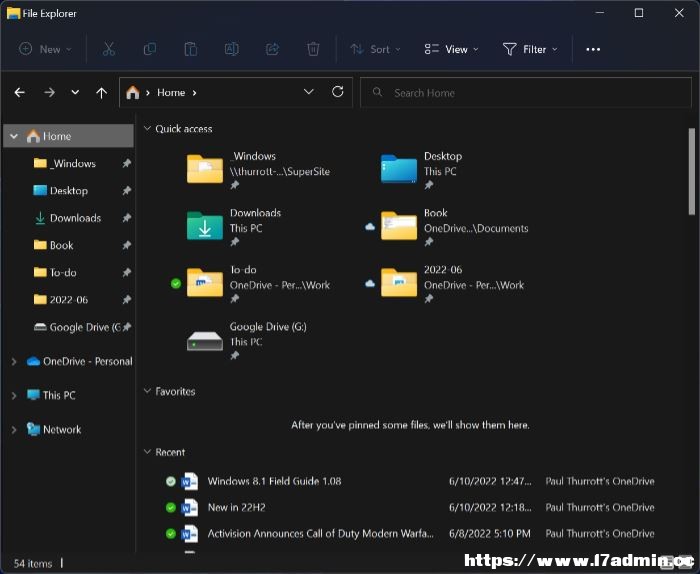The width and height of the screenshot is (700, 574).
Task: Unpin To-do via sidebar pin icon
Action: pyautogui.click(x=127, y=272)
